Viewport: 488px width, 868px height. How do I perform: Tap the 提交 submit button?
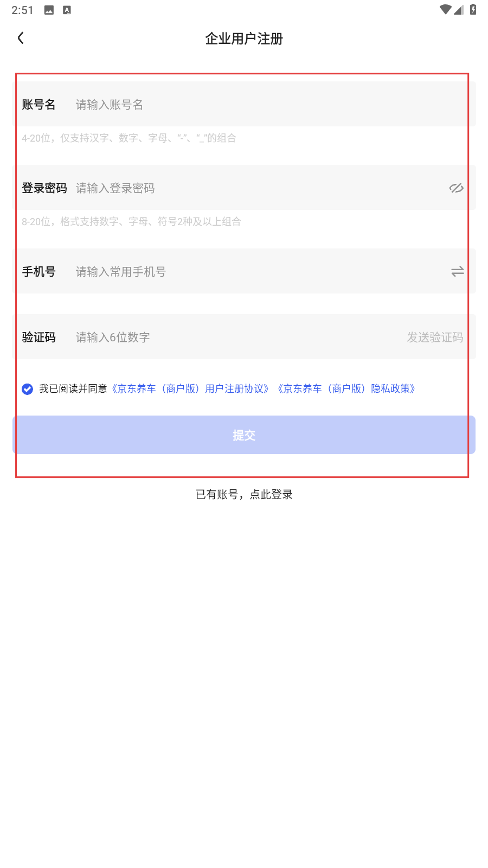point(244,435)
